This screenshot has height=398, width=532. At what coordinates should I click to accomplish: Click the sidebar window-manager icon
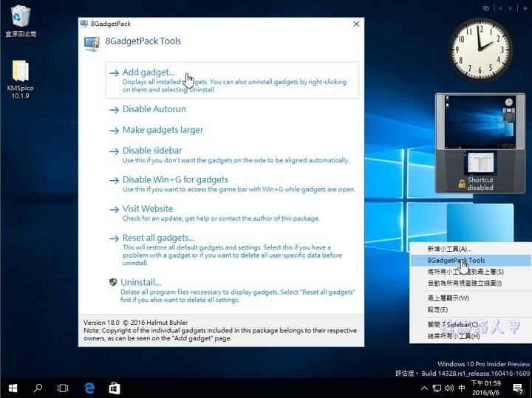coord(486,8)
